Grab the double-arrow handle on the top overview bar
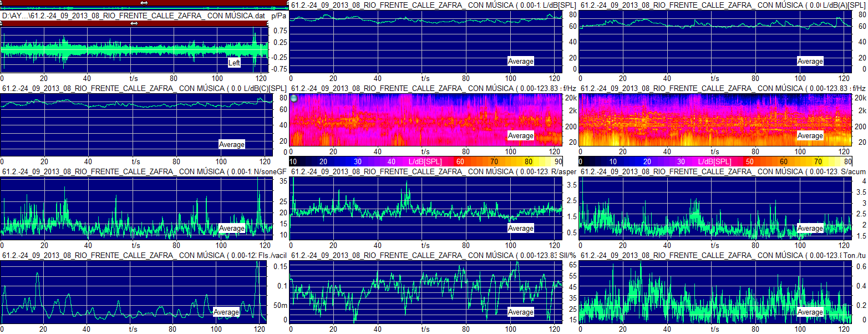Screen dimensions: 868x334 click(x=144, y=3)
